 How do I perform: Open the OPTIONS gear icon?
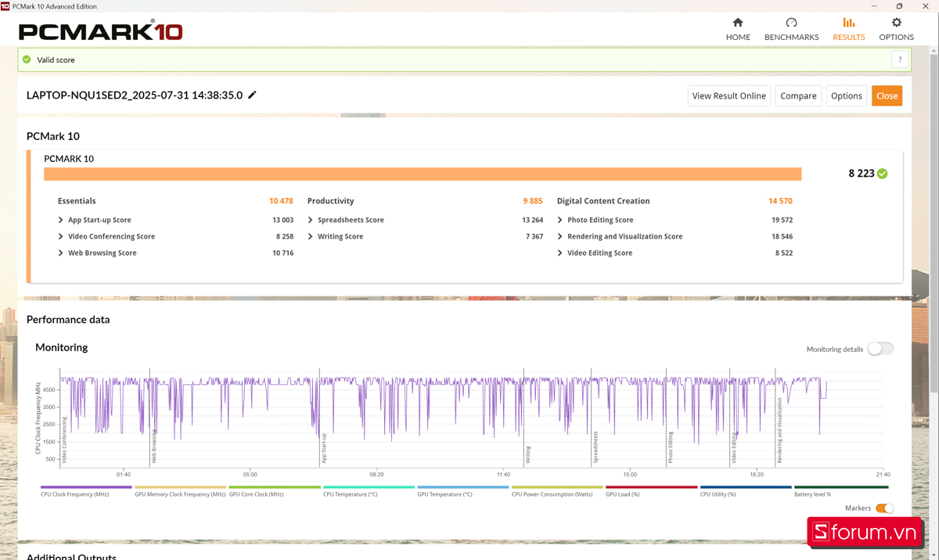point(896,23)
